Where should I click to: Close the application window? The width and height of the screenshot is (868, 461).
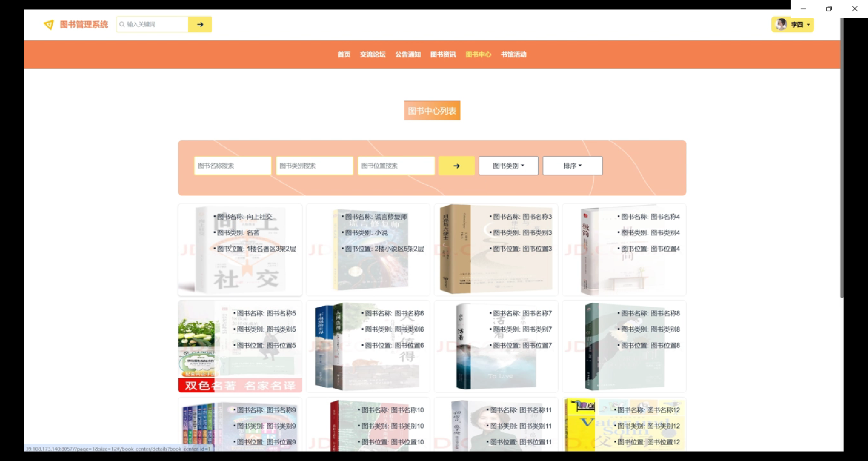coord(855,9)
